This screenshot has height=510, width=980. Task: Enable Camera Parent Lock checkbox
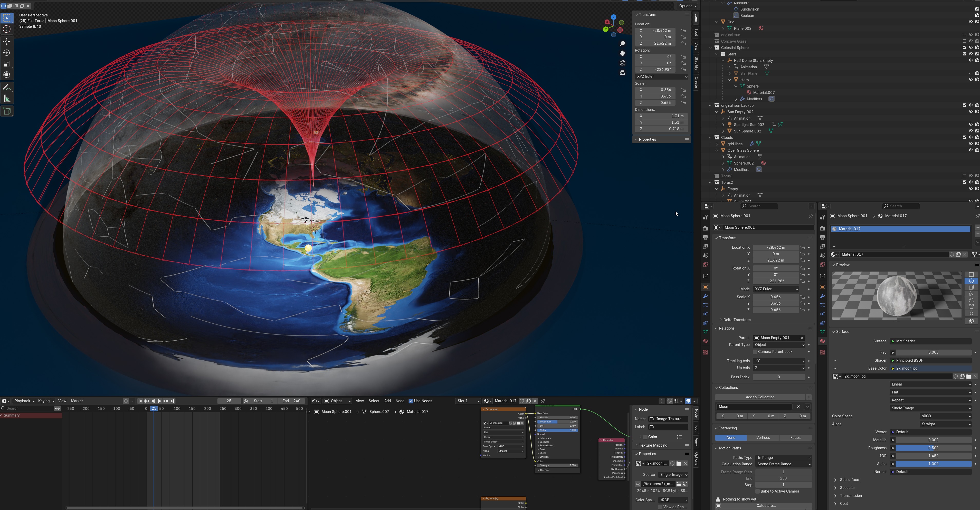(755, 352)
